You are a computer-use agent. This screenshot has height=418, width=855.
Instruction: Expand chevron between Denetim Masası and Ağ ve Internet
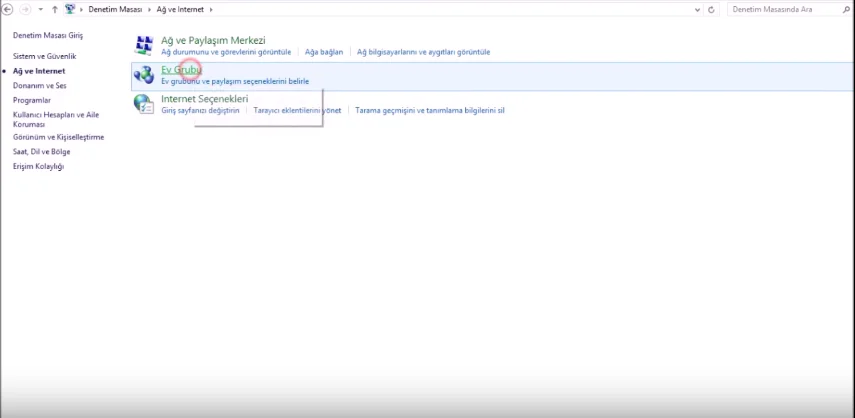tap(150, 10)
